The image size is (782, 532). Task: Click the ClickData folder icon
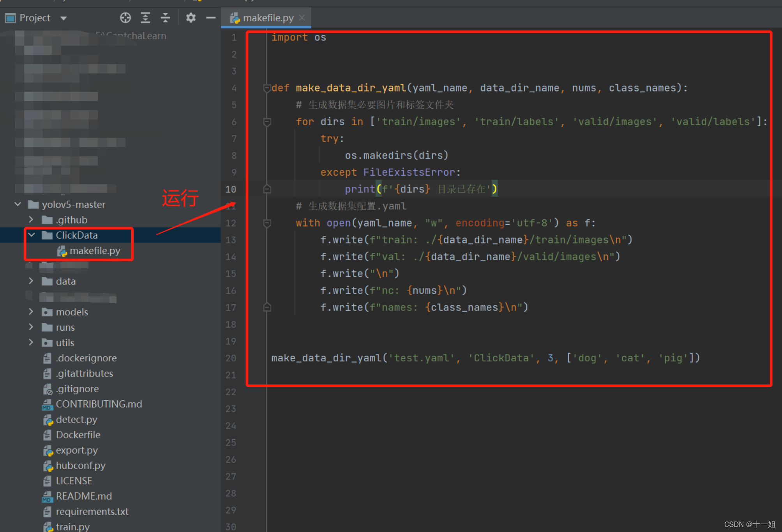(x=47, y=235)
